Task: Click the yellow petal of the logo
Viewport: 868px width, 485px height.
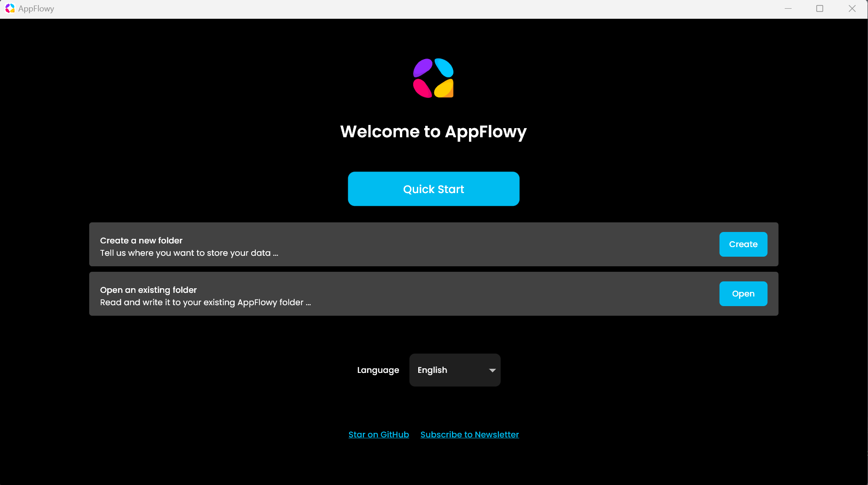Action: (x=443, y=89)
